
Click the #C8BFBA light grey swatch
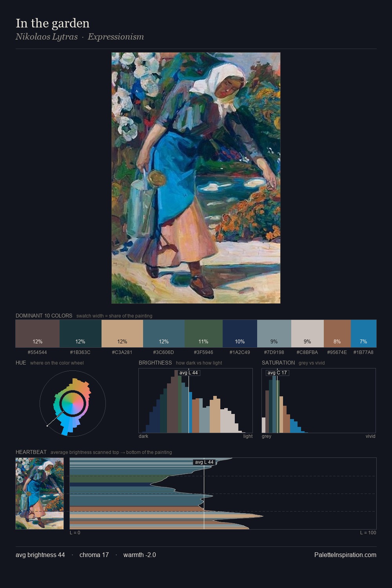[307, 334]
